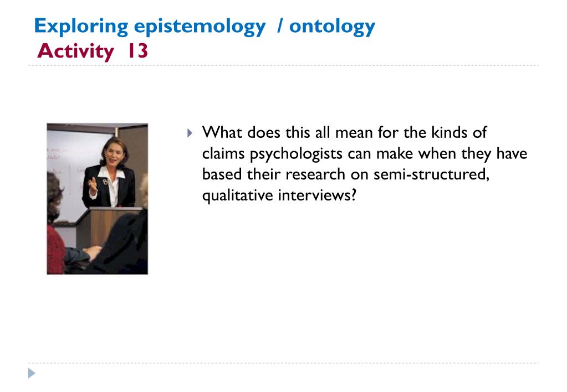Click the number '13' in the subtitle
This screenshot has width=567, height=392.
point(138,50)
